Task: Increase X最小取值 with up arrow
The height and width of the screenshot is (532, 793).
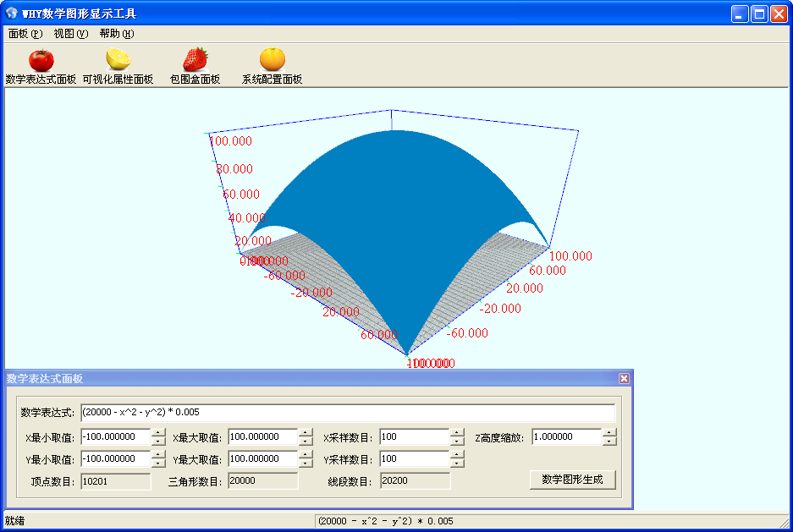Action: click(x=158, y=433)
